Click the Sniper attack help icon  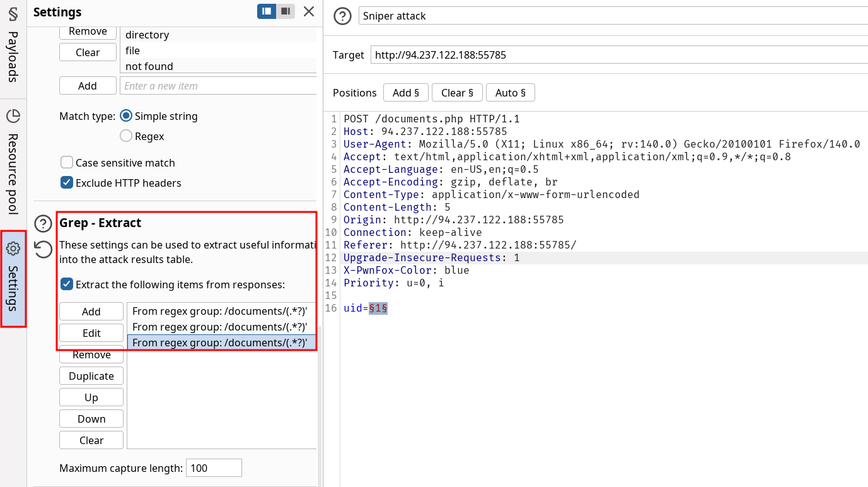click(x=342, y=16)
